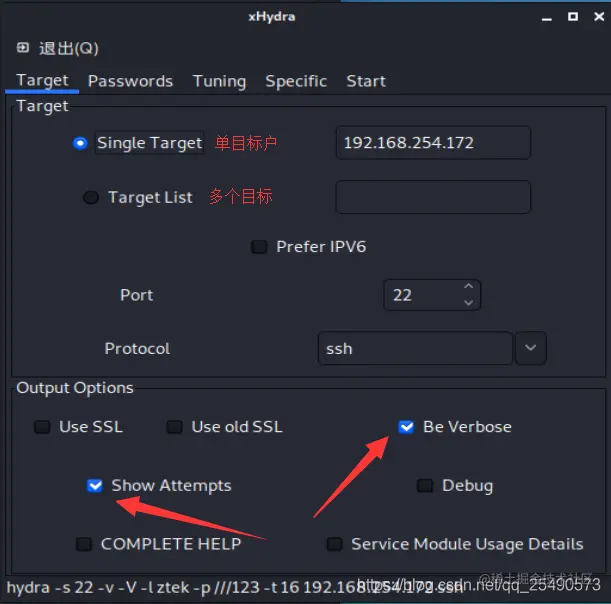The width and height of the screenshot is (611, 604).
Task: Go to the Start tab
Action: [x=366, y=81]
